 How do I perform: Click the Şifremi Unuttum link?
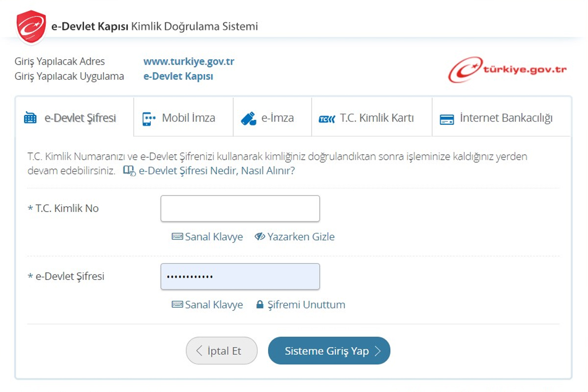(306, 305)
